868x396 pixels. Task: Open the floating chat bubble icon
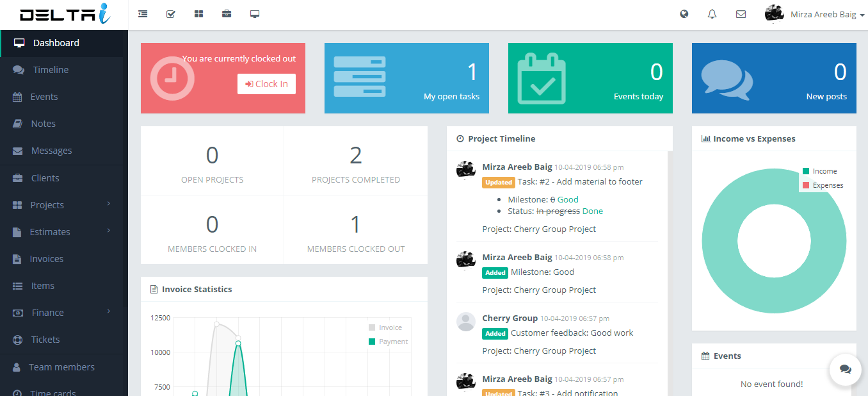[845, 369]
